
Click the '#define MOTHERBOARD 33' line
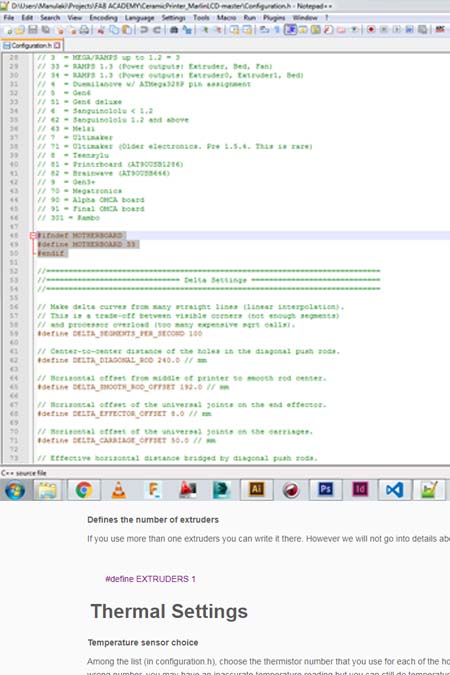(86, 245)
